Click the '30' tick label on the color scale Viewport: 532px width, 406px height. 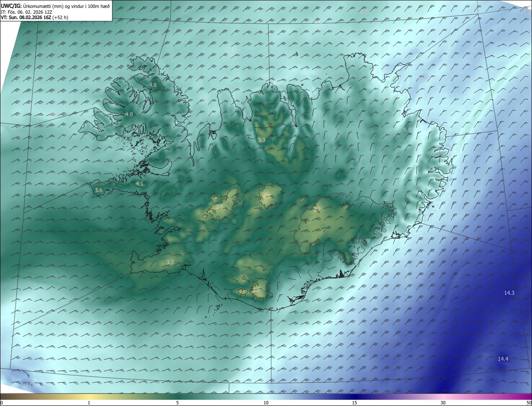point(443,403)
